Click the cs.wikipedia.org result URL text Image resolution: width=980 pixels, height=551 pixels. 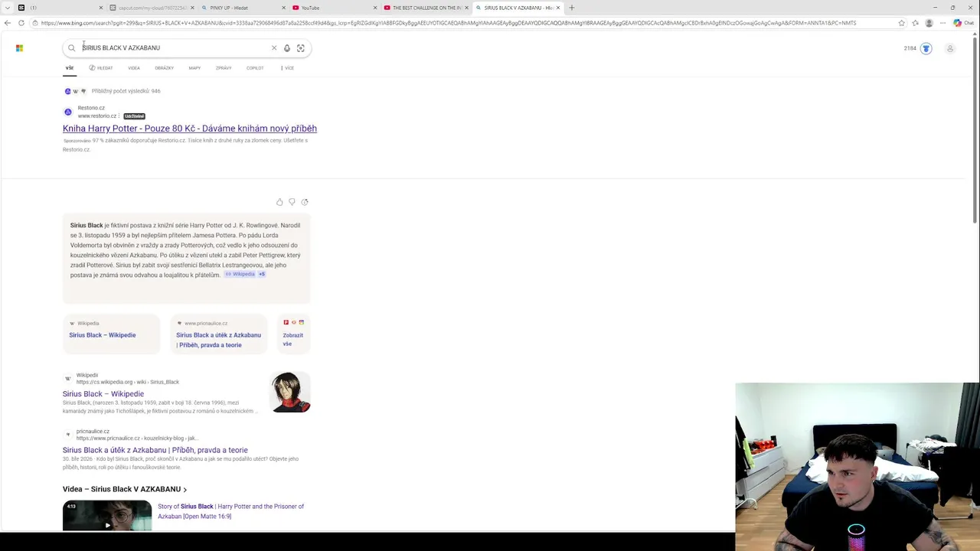(x=127, y=382)
